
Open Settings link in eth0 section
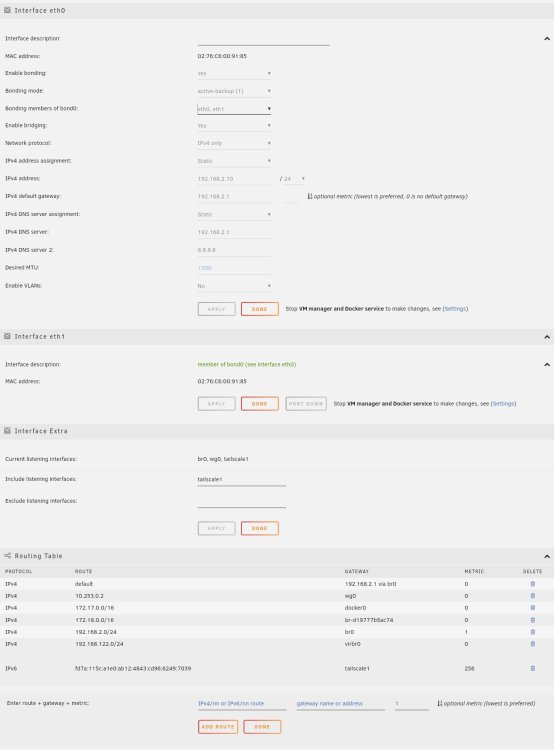click(455, 309)
